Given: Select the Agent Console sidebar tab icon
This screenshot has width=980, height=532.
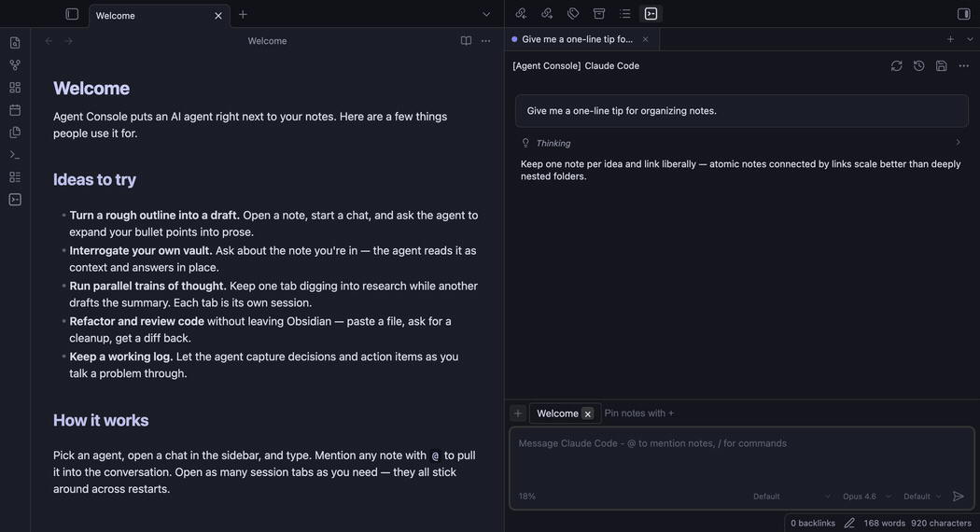Looking at the screenshot, I should (x=651, y=14).
